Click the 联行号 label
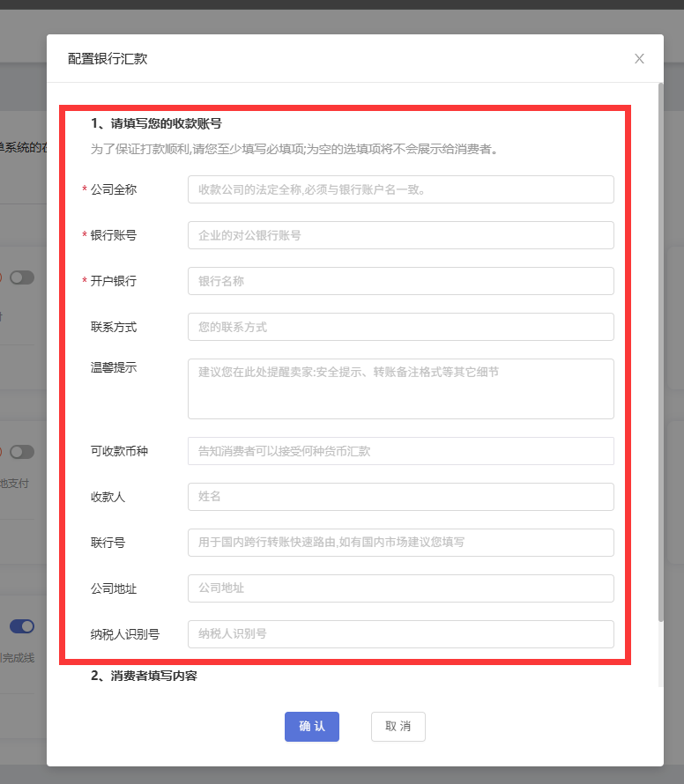This screenshot has height=784, width=684. click(108, 543)
